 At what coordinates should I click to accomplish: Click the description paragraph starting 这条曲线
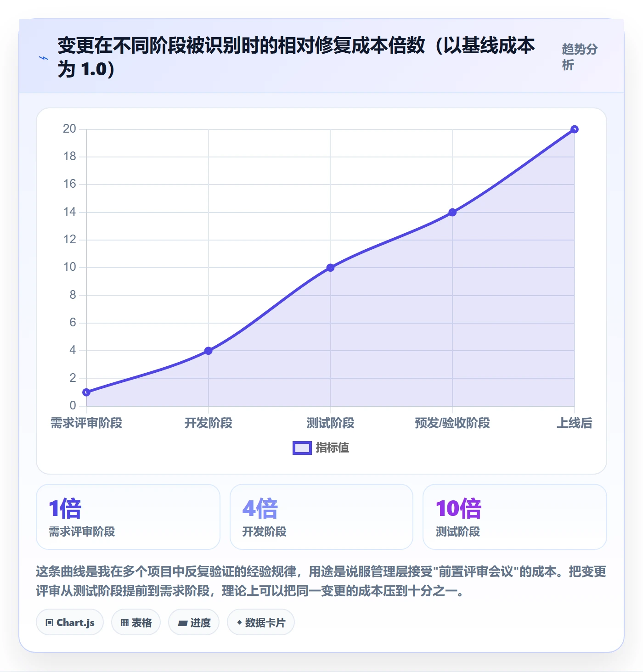click(321, 581)
